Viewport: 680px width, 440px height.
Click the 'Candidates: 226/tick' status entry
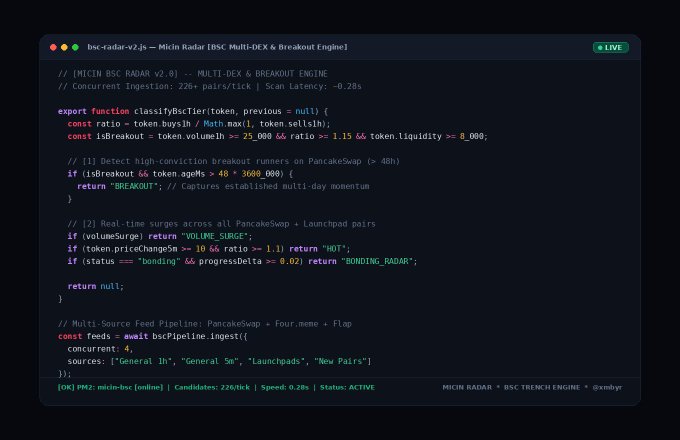(212, 388)
